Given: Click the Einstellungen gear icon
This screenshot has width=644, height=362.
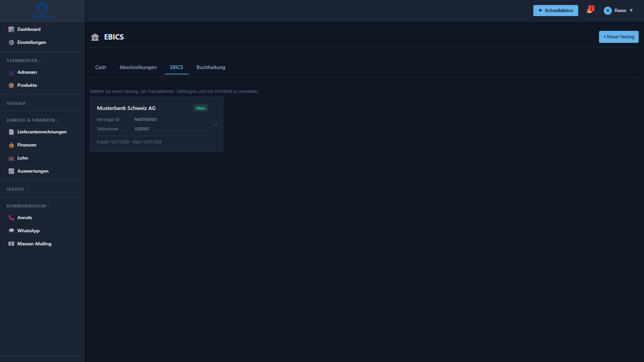Looking at the screenshot, I should [x=11, y=43].
